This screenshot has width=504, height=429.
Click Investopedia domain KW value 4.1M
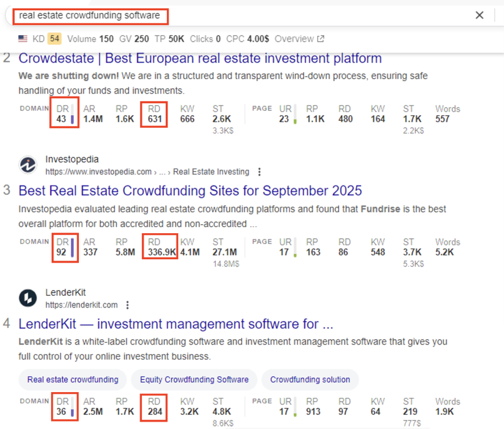(x=190, y=253)
